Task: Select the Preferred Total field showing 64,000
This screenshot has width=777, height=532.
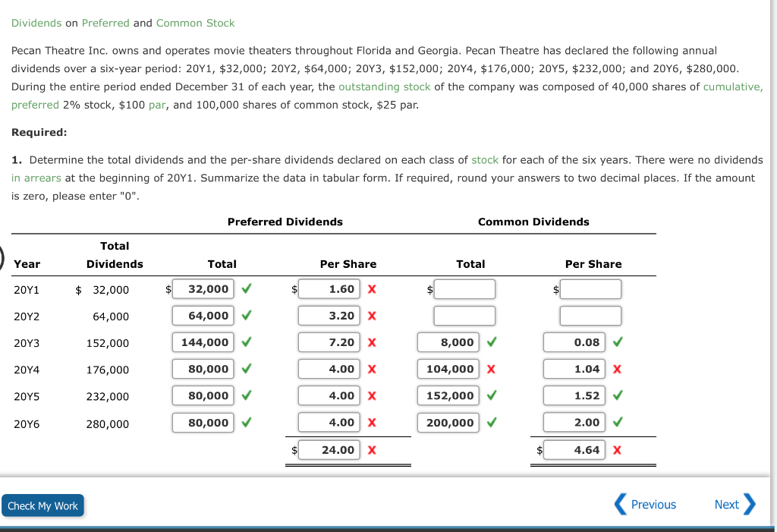Action: (x=203, y=316)
